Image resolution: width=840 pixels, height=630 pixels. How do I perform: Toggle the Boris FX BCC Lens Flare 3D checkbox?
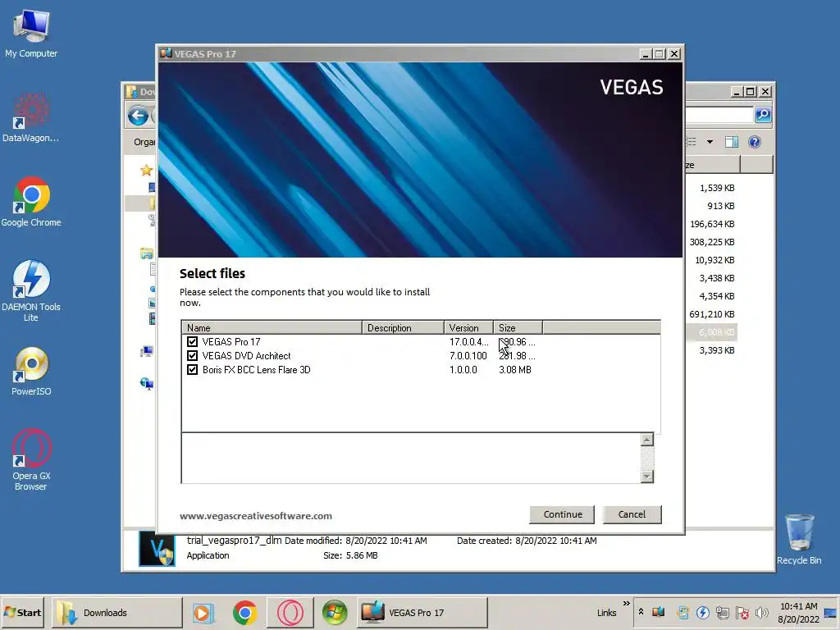pyautogui.click(x=192, y=370)
